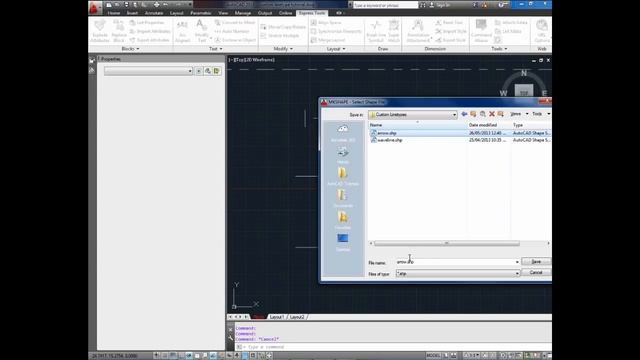Click the Super Hatch tool
Screen dimensions: 640x360
click(x=394, y=31)
